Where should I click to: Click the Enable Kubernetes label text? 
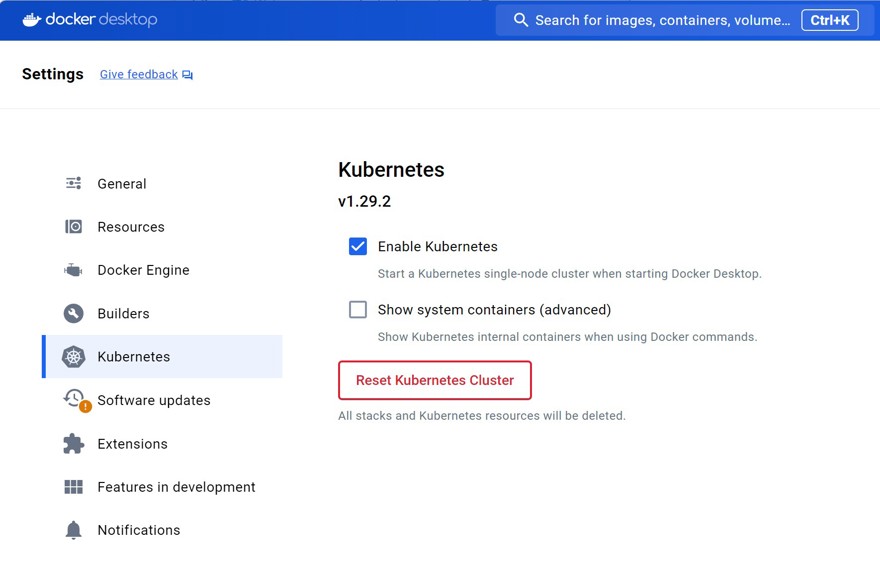click(x=438, y=246)
